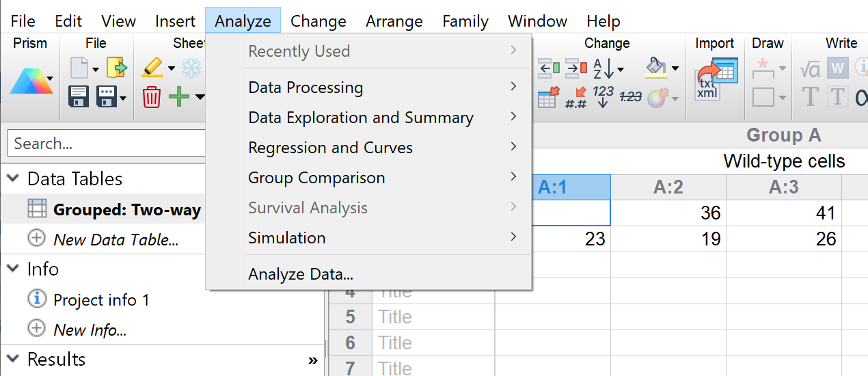Screen dimensions: 868x376
Task: Collapse the Data Tables section
Action: 13,179
